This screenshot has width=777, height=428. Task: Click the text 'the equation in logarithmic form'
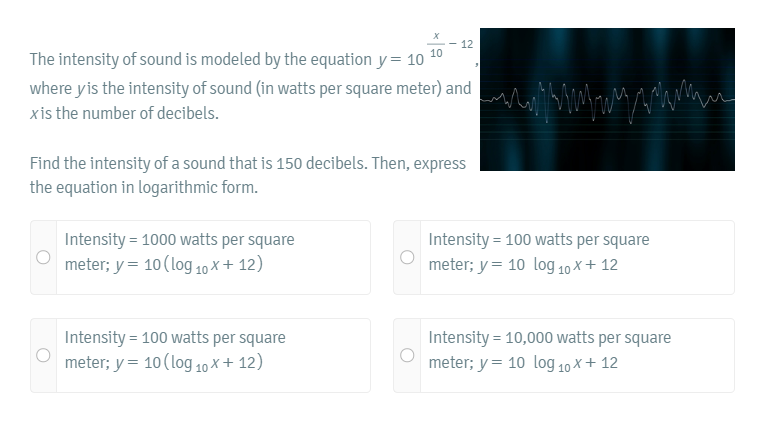click(x=144, y=187)
